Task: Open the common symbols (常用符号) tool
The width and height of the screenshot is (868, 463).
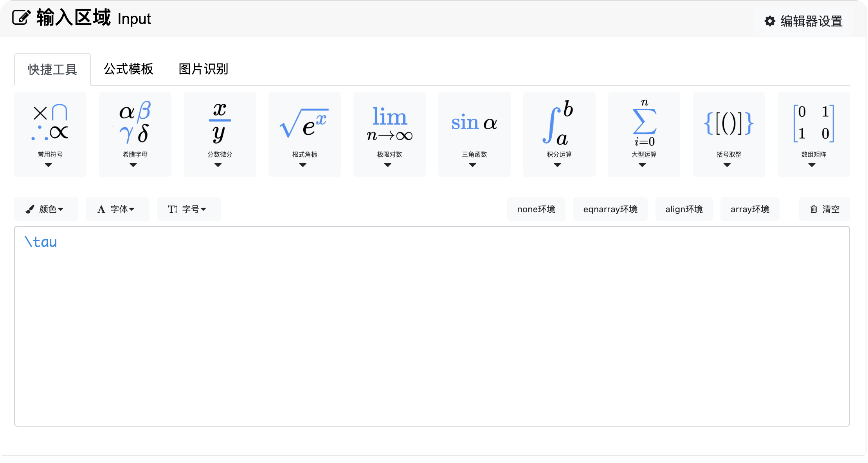Action: coord(50,134)
